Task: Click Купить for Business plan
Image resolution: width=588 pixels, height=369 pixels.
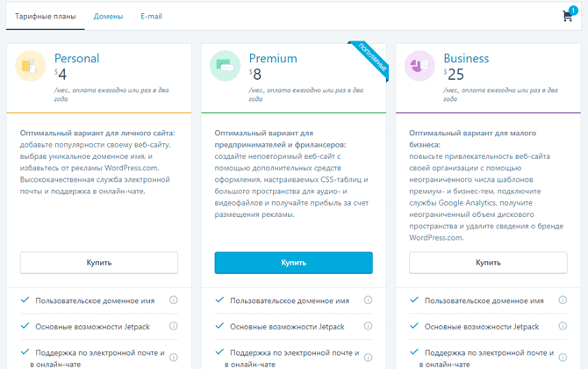Action: click(x=488, y=263)
